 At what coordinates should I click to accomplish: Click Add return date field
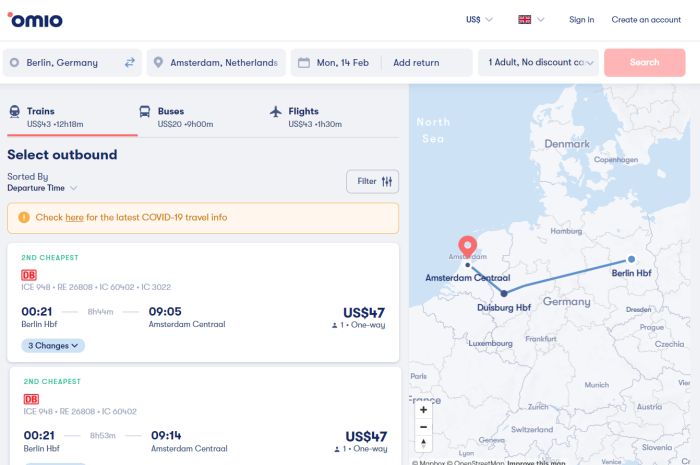point(416,62)
